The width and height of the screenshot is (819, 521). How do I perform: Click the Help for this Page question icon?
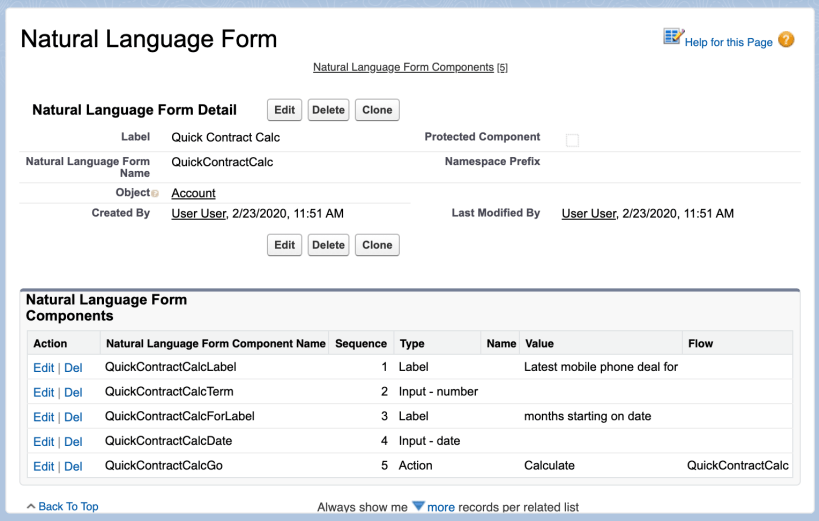786,41
